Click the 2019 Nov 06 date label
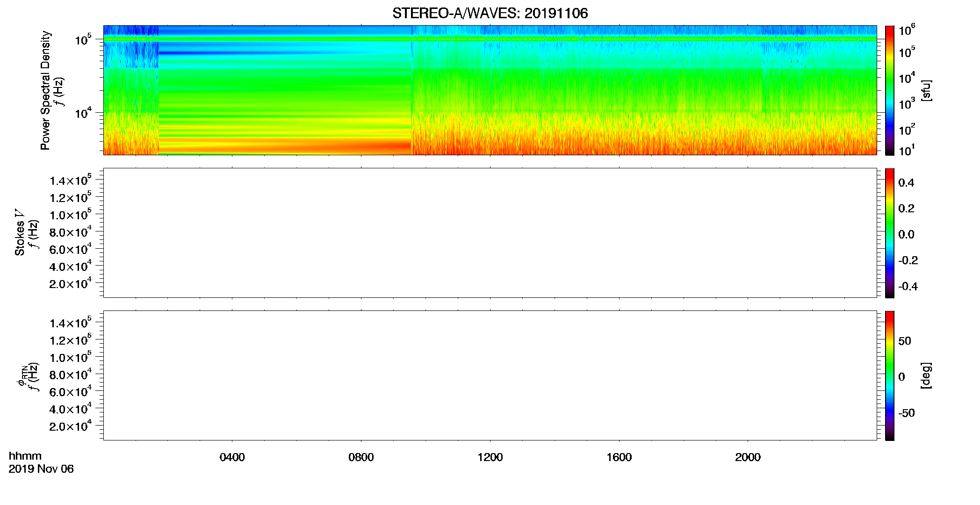Viewport: 980px width, 505px height. pos(41,469)
